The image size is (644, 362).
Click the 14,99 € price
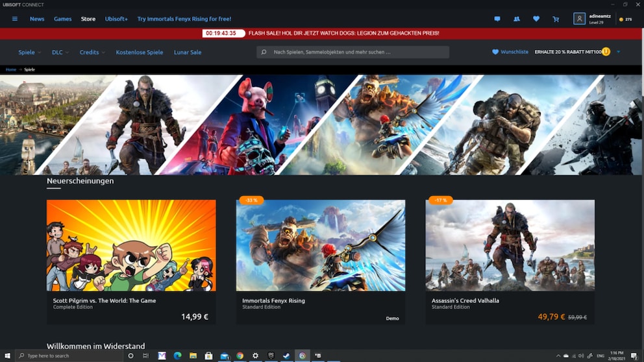pos(195,317)
